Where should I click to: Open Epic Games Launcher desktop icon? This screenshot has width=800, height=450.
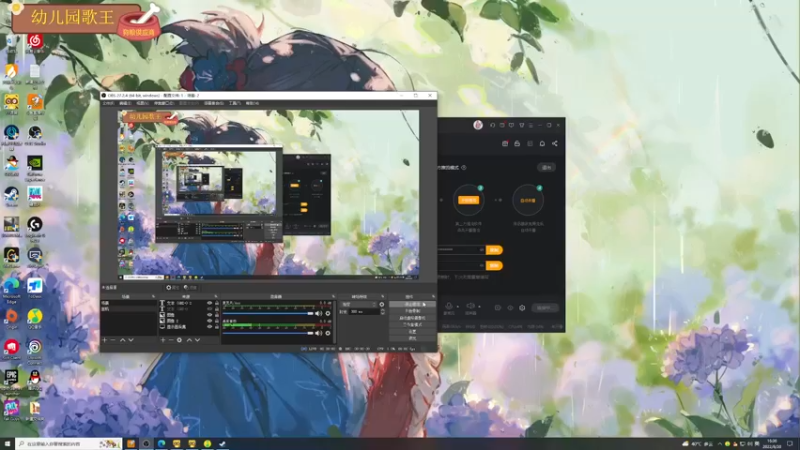(11, 379)
